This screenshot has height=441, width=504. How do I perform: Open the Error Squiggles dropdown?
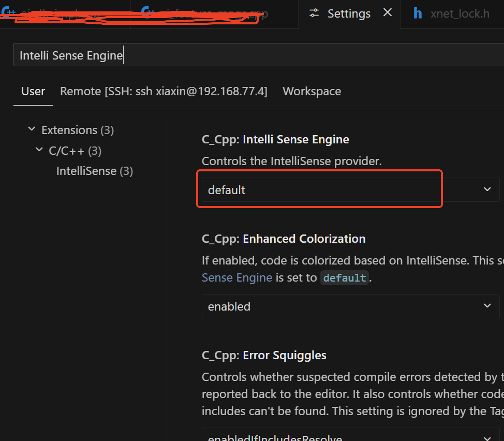point(350,435)
